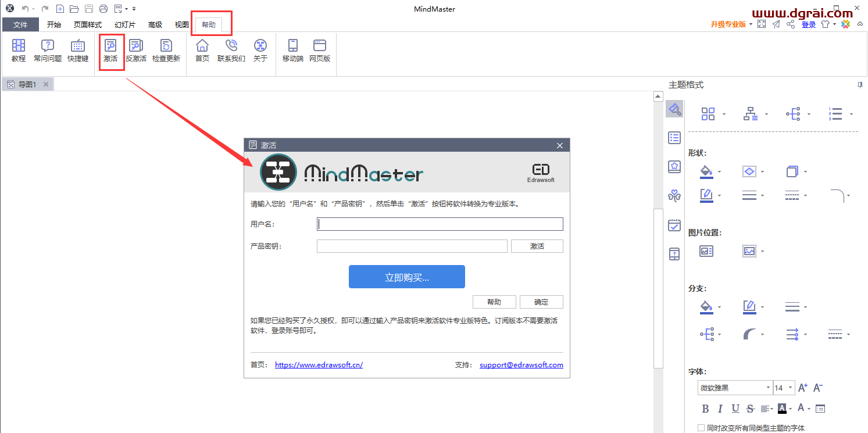Switch to the 高级 (Advanced) ribbon tab
This screenshot has height=433, width=868.
click(x=155, y=24)
